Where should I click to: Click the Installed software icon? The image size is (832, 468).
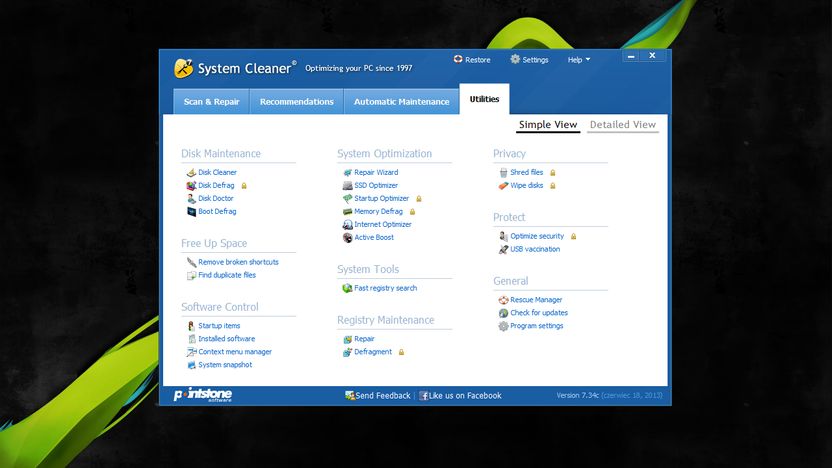pos(192,339)
